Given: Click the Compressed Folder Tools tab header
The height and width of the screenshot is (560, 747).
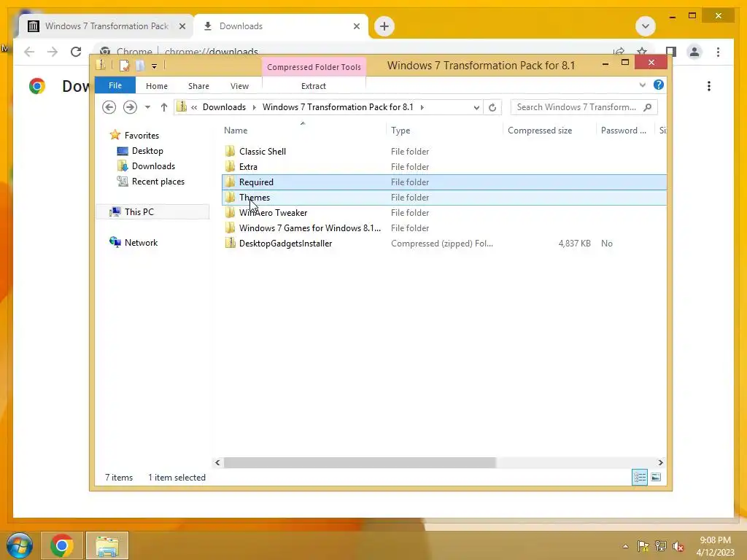Looking at the screenshot, I should (x=314, y=66).
